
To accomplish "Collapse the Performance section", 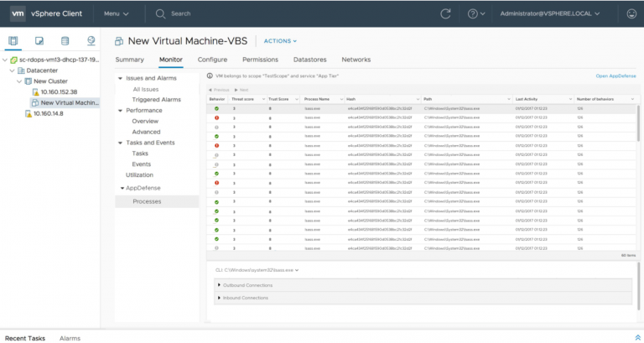I will [x=121, y=111].
